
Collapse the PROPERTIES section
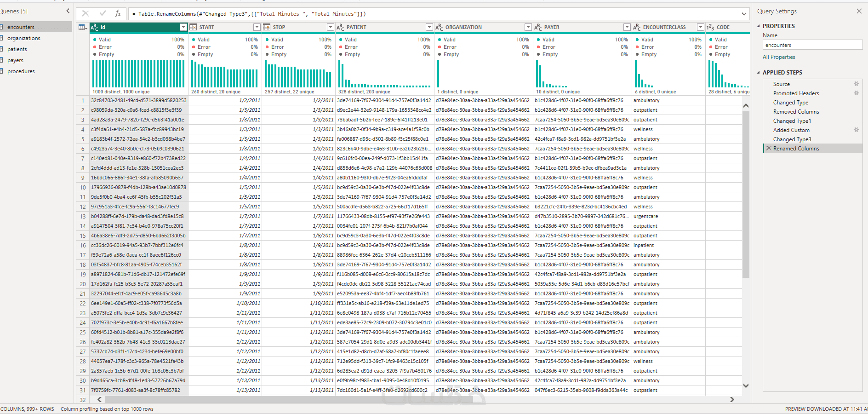point(759,26)
